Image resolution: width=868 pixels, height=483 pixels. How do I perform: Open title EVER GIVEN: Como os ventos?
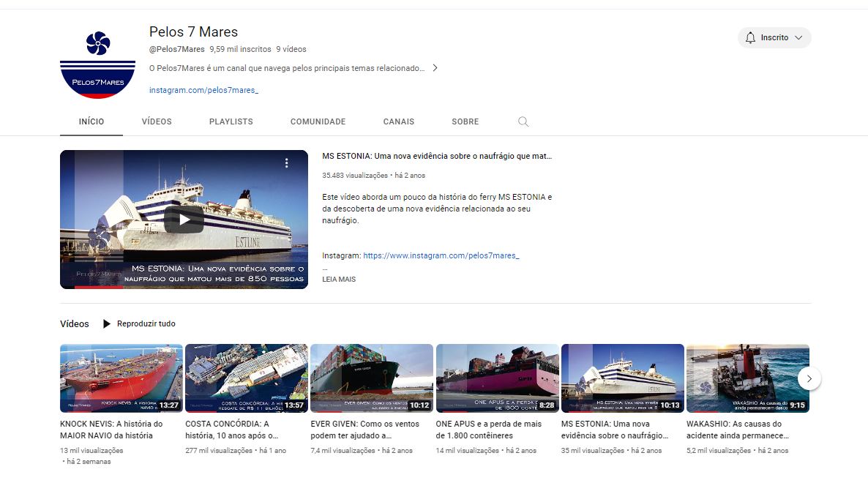(x=364, y=430)
